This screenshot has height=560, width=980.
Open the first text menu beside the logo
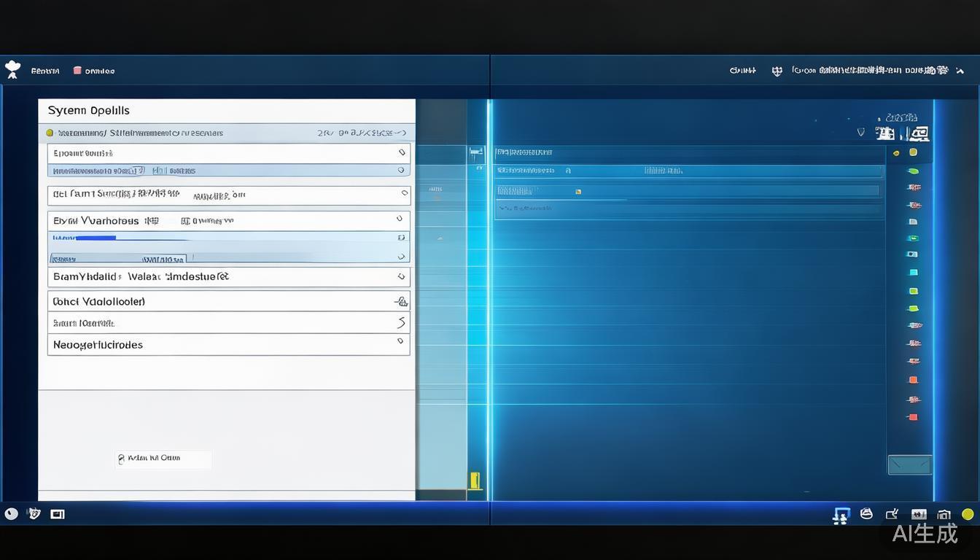[x=45, y=71]
